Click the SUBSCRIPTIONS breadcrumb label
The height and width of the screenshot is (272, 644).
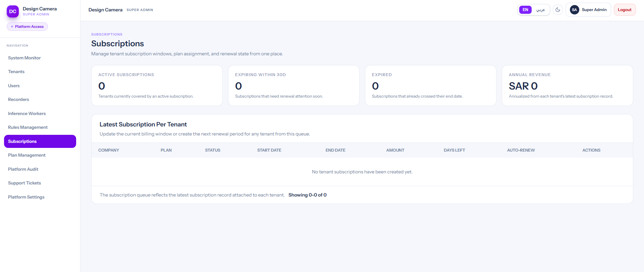[107, 35]
